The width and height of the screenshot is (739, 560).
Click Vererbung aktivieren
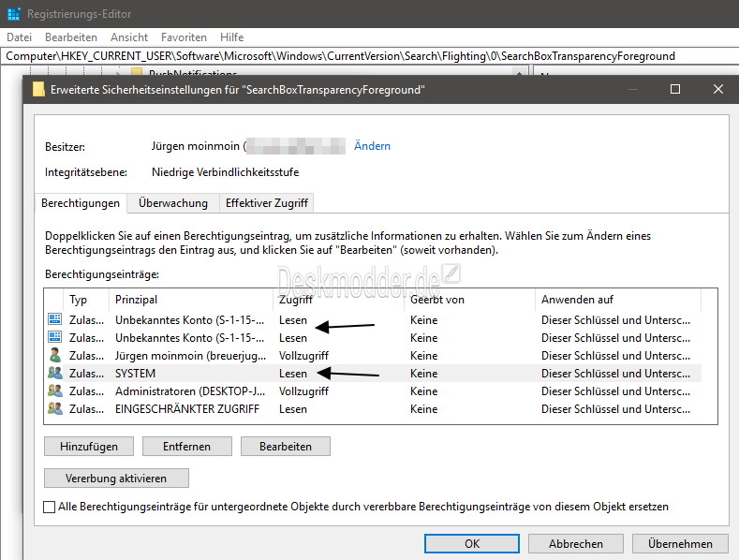(116, 478)
